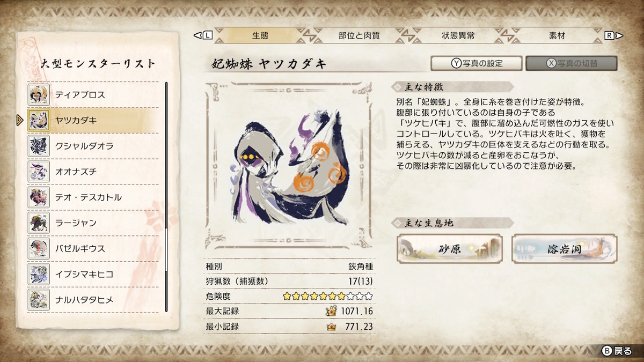644x362 pixels.
Task: Click the ナルハタタヒメ monster icon
Action: click(x=39, y=300)
